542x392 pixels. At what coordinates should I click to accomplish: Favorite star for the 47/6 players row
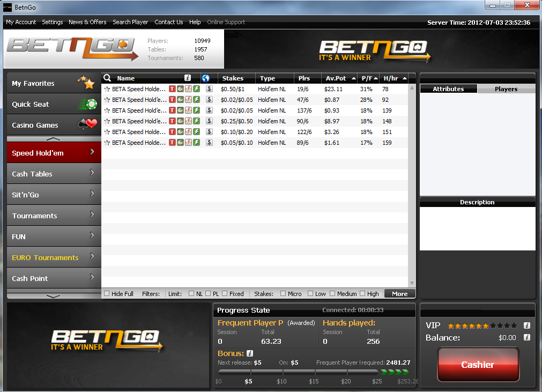[x=107, y=100]
